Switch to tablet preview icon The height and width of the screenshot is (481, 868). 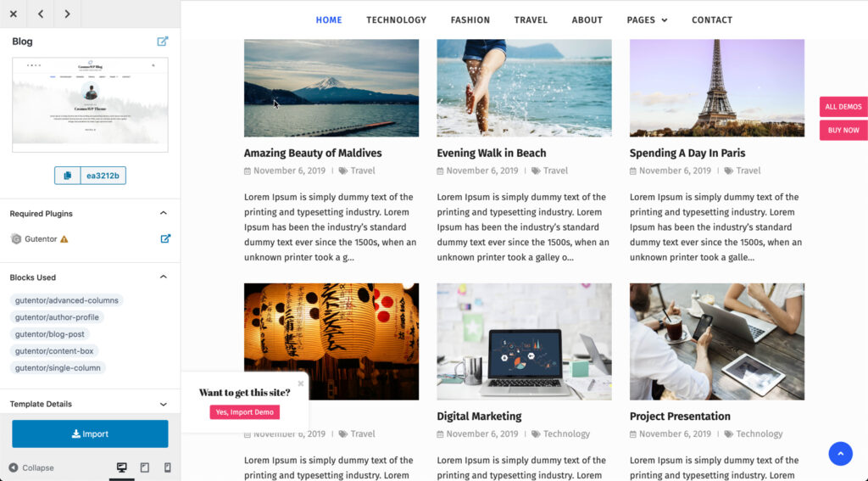point(144,467)
